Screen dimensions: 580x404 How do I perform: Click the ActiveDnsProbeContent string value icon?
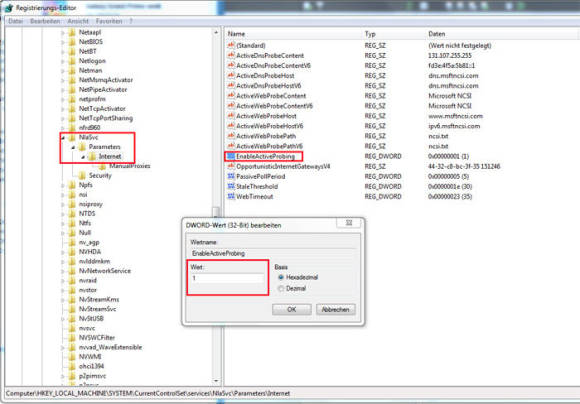click(x=231, y=55)
